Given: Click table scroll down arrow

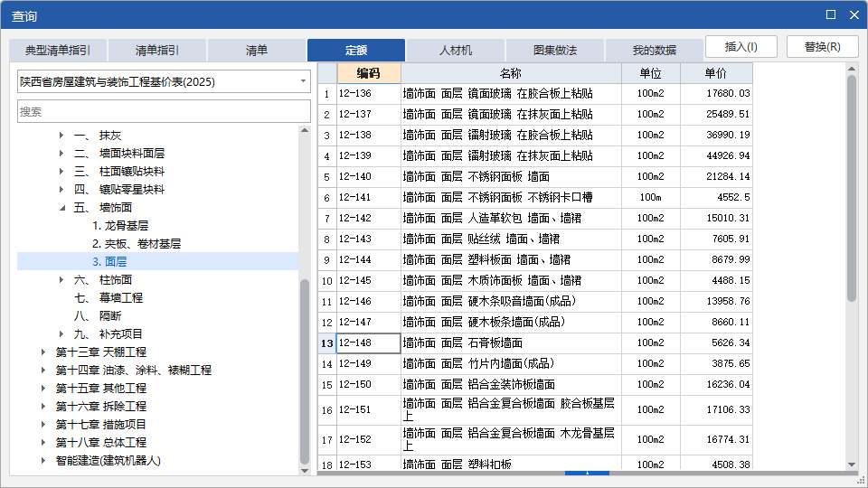Looking at the screenshot, I should pos(852,465).
